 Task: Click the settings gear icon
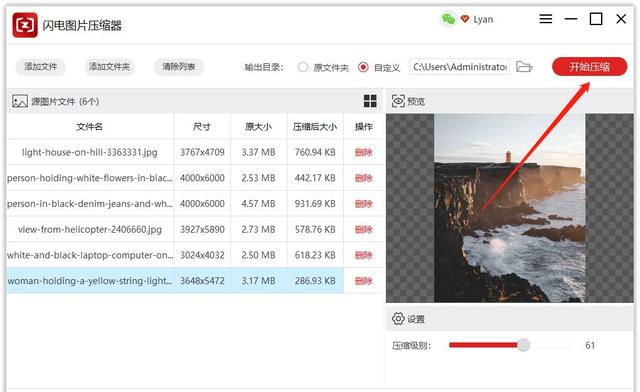[398, 318]
